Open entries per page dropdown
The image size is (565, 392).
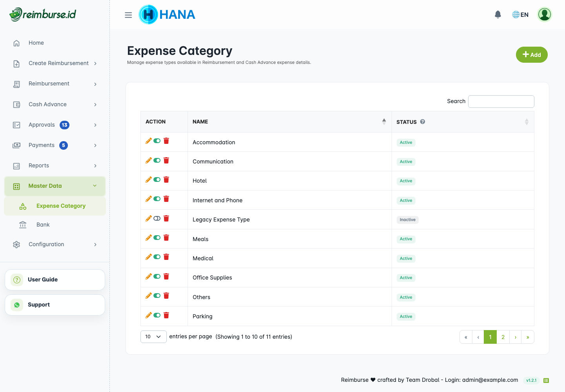tap(153, 337)
